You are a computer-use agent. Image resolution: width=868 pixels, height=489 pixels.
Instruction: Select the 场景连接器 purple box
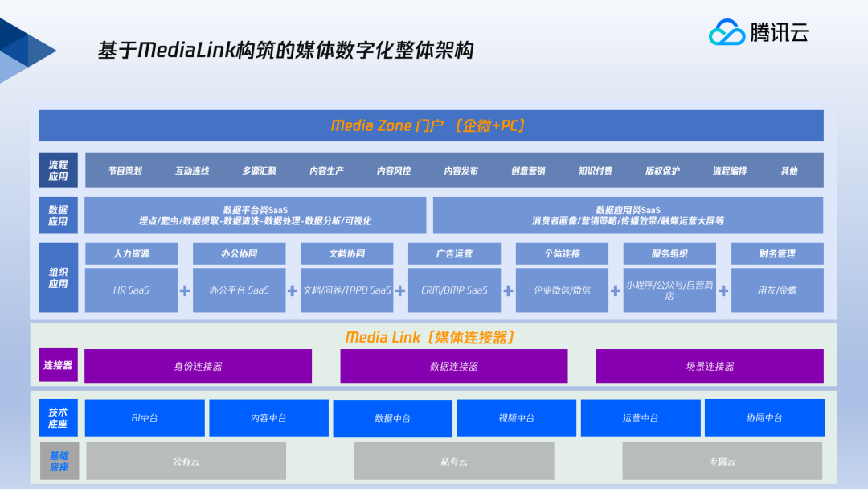click(710, 365)
